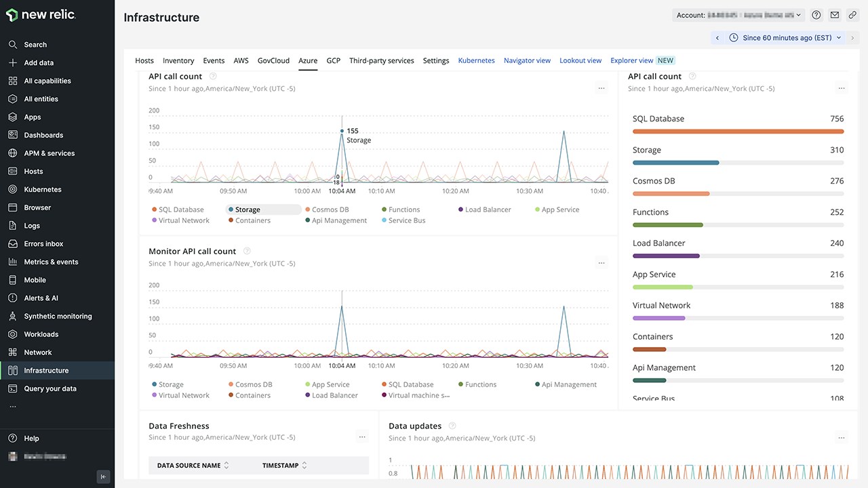Open Data Freshness options menu
The image size is (868, 488).
click(363, 437)
